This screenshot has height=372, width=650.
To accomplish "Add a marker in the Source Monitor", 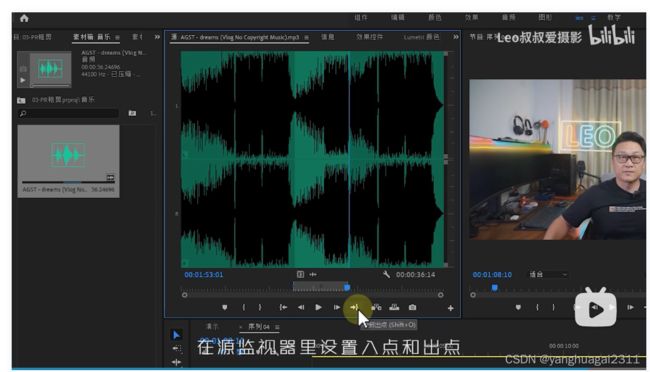I will tap(224, 307).
